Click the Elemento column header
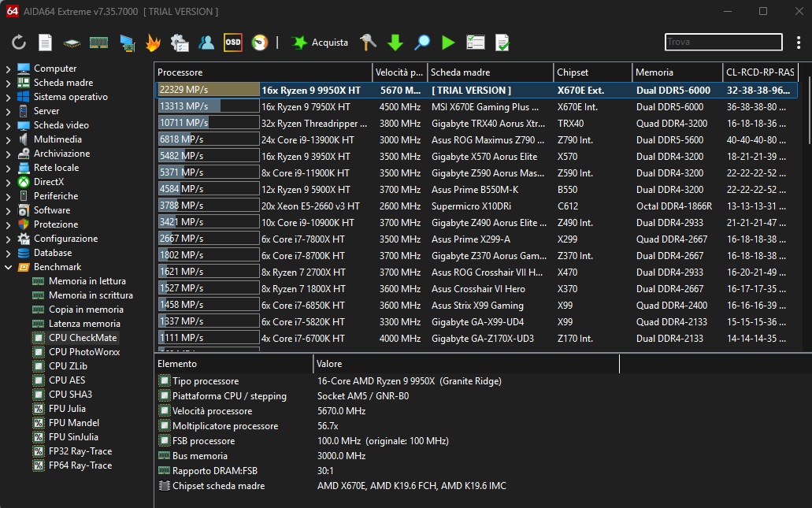Viewport: 812px width, 508px height. point(234,364)
